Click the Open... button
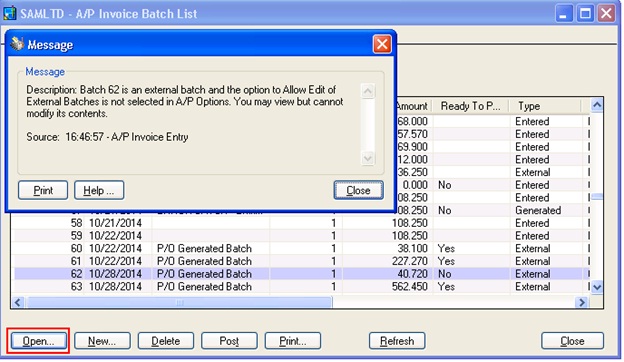The height and width of the screenshot is (362, 624). pos(39,341)
